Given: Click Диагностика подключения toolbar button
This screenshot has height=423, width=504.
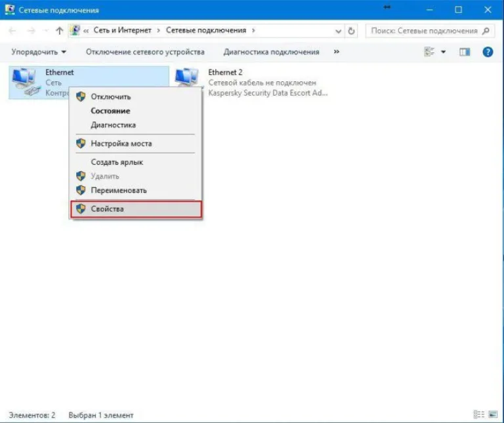Looking at the screenshot, I should tap(271, 52).
